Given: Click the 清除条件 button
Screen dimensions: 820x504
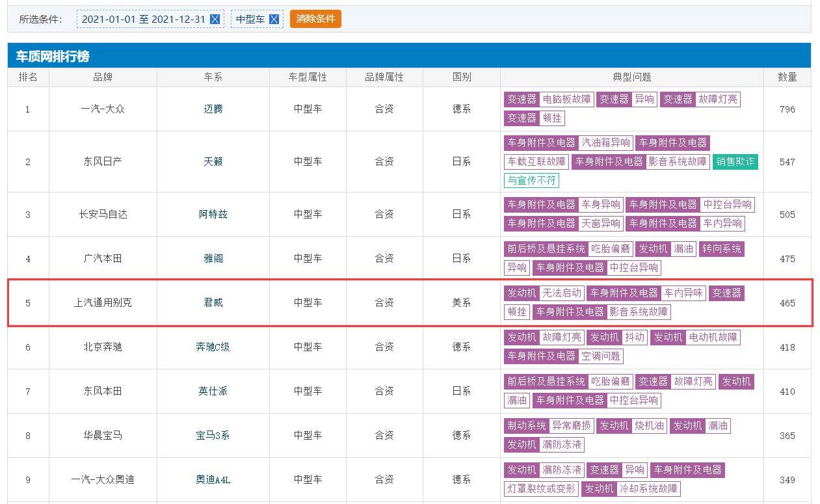Looking at the screenshot, I should pyautogui.click(x=315, y=19).
